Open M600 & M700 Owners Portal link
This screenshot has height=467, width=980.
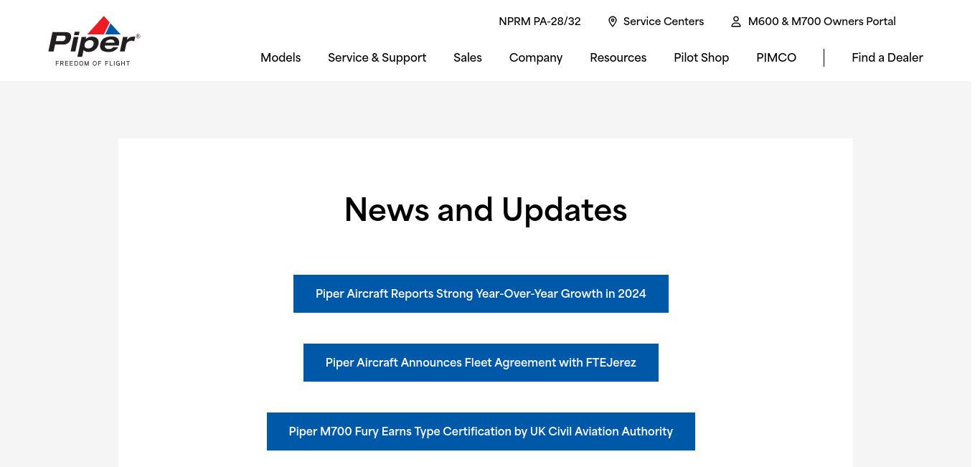[822, 22]
